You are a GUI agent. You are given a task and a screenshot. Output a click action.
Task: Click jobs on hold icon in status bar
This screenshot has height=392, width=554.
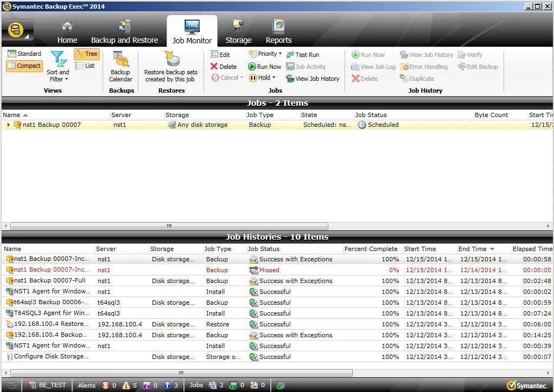pos(254,385)
